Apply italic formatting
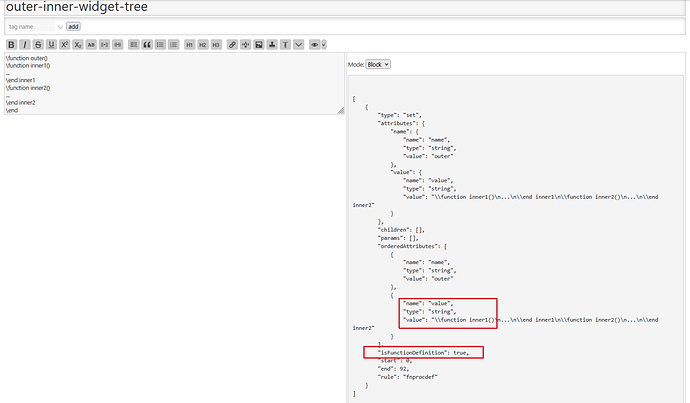690x403 pixels. pyautogui.click(x=24, y=45)
